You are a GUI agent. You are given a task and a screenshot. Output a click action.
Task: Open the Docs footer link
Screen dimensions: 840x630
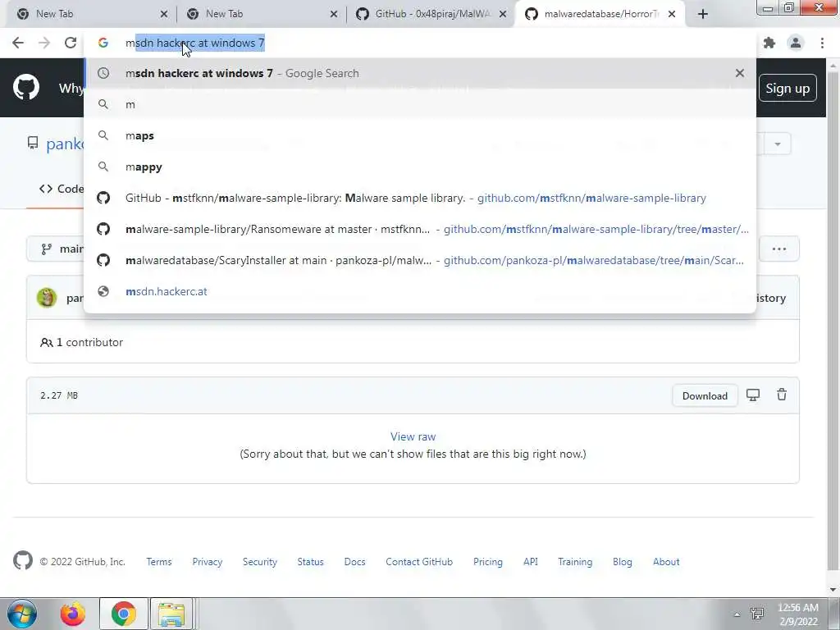tap(354, 561)
